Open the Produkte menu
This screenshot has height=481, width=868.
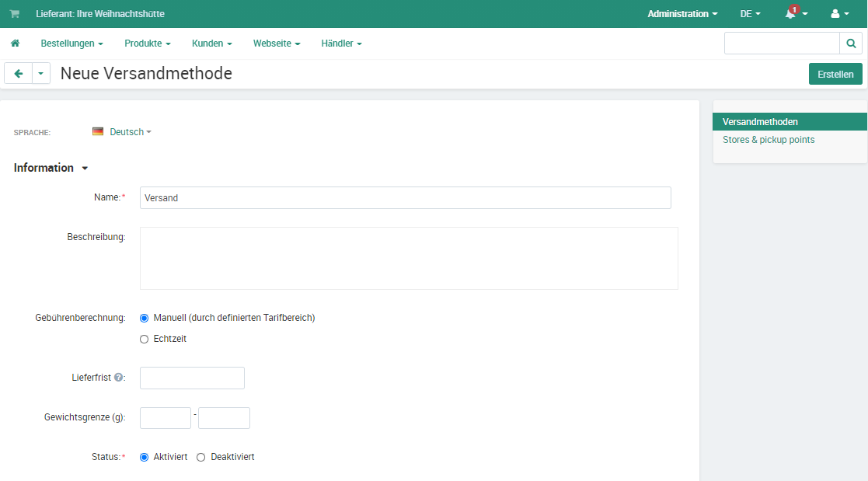[147, 44]
